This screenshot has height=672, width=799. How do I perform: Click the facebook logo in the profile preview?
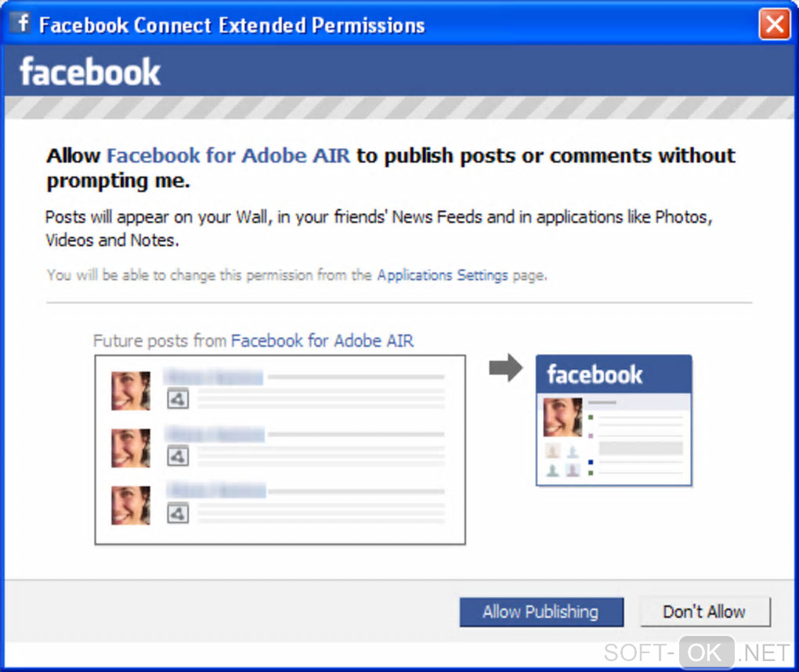(x=595, y=375)
